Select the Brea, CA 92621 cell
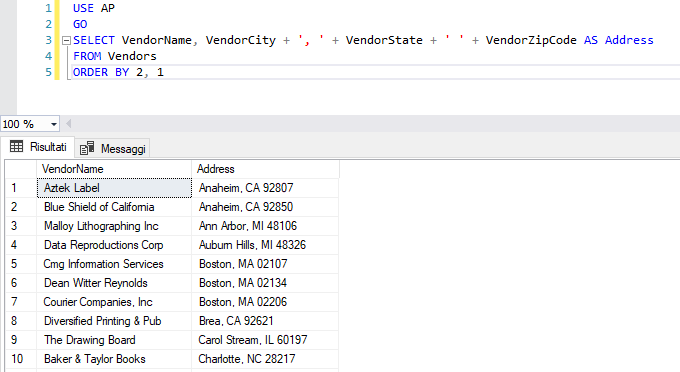The image size is (680, 372). pyautogui.click(x=265, y=321)
